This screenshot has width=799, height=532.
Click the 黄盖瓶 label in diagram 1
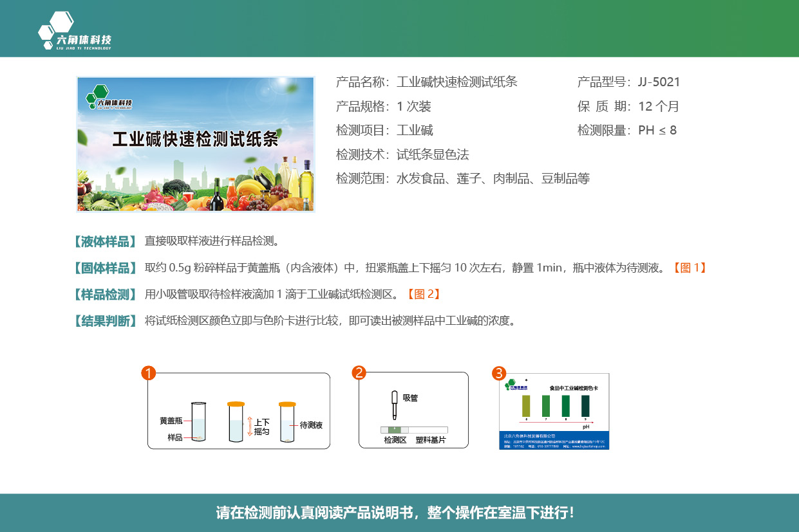pyautogui.click(x=171, y=421)
